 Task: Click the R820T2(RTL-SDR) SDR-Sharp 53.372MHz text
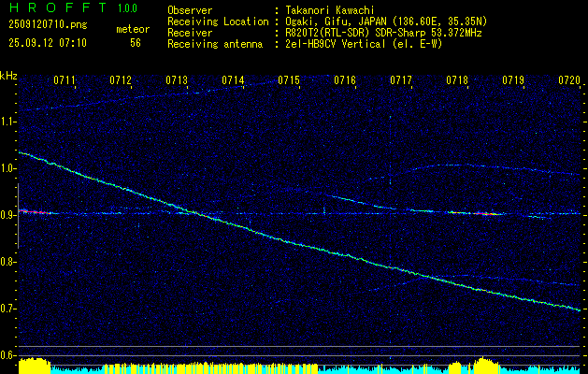(x=383, y=33)
